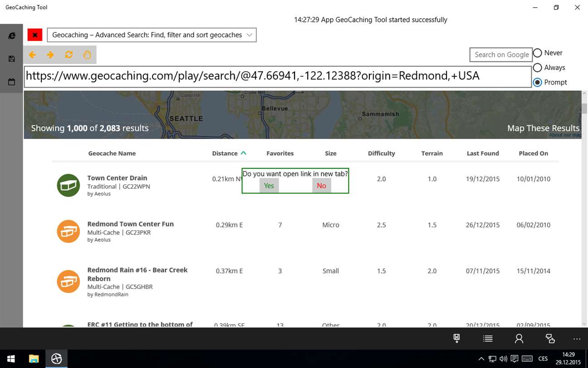Click the Seattle area map banner
This screenshot has width=588, height=368.
302,114
